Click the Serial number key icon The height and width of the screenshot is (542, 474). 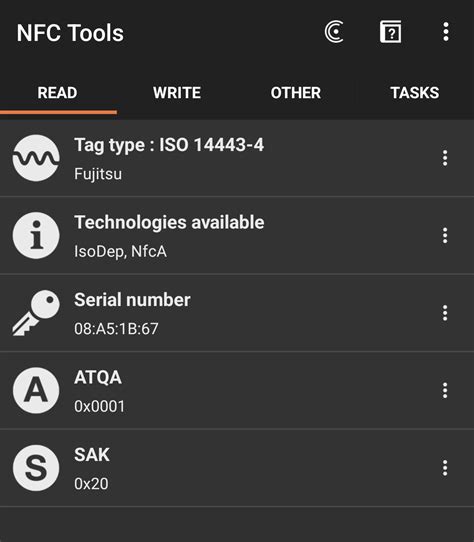coord(36,313)
